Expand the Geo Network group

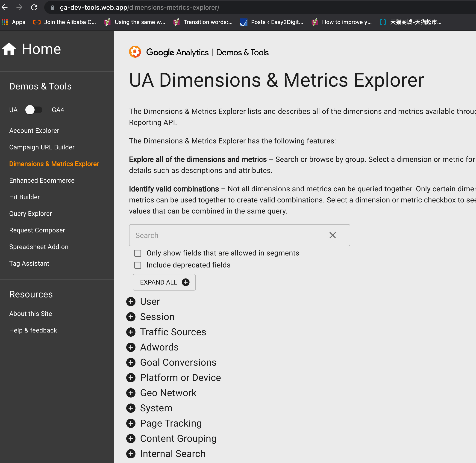click(131, 393)
